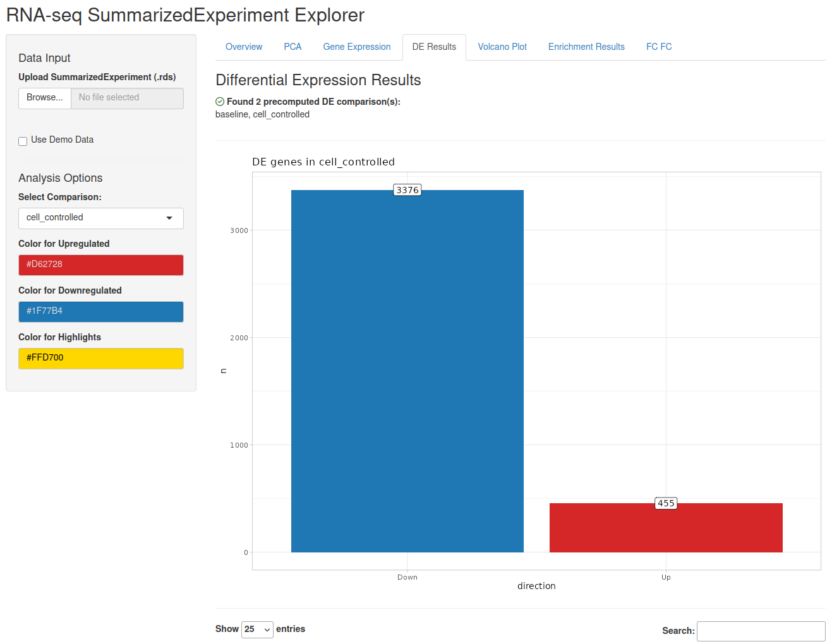This screenshot has width=832, height=644.
Task: Select the FC FC tab
Action: [x=659, y=47]
